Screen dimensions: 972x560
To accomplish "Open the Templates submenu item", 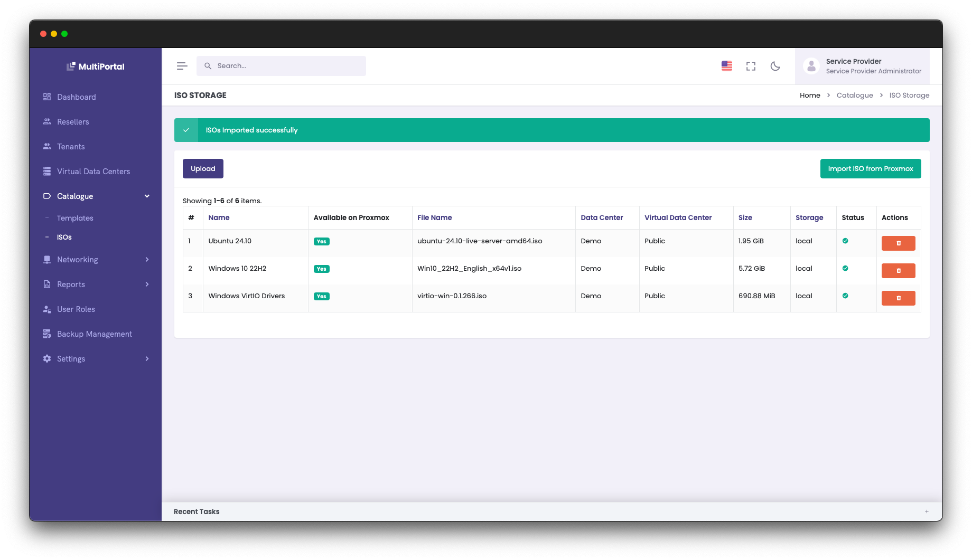I will click(x=75, y=218).
